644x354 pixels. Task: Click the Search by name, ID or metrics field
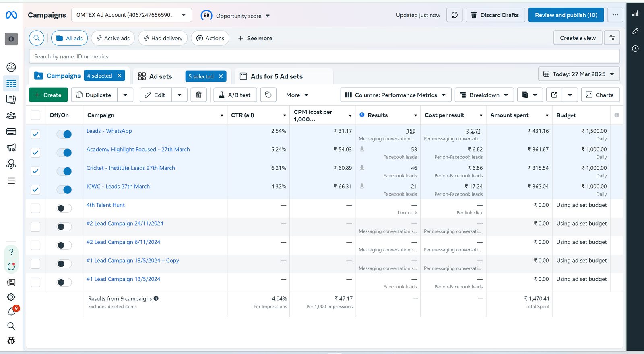click(324, 56)
